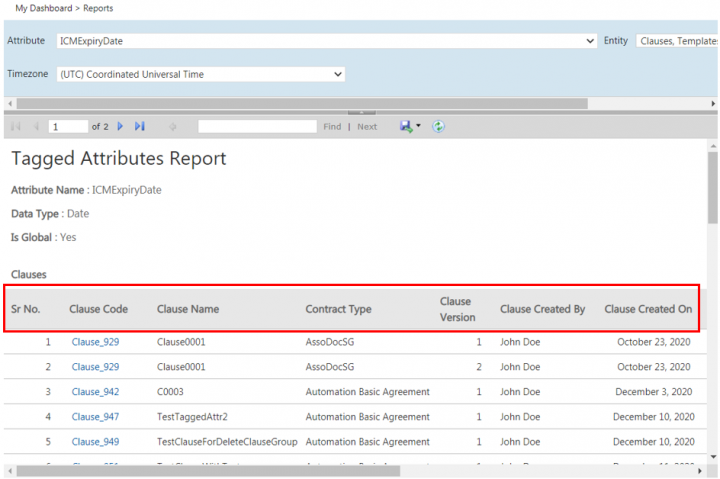Jump to the last report page
Screen dimensions: 720x479
(139, 127)
